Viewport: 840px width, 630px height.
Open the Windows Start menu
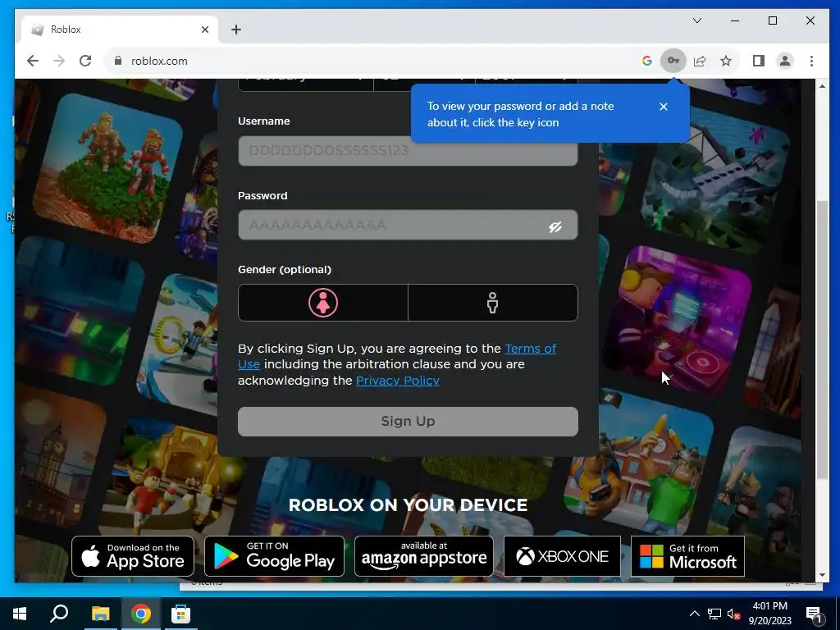coord(20,614)
